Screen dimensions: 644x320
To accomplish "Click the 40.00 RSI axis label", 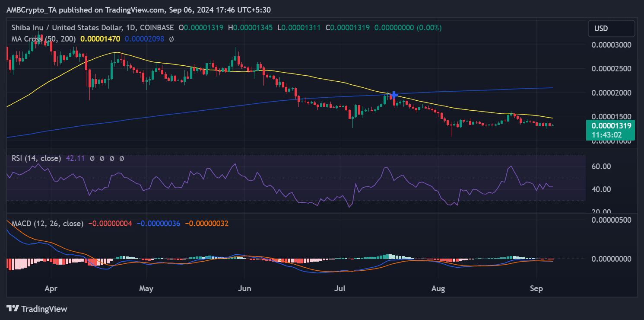I will pyautogui.click(x=602, y=189).
